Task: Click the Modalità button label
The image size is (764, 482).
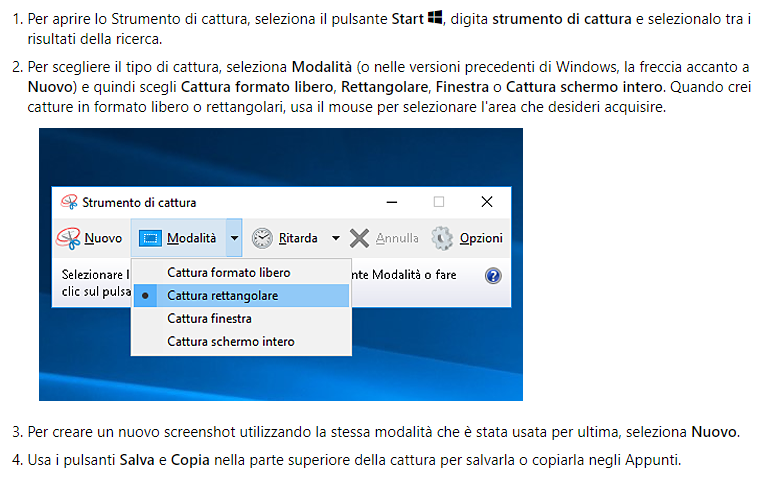Action: 191,238
